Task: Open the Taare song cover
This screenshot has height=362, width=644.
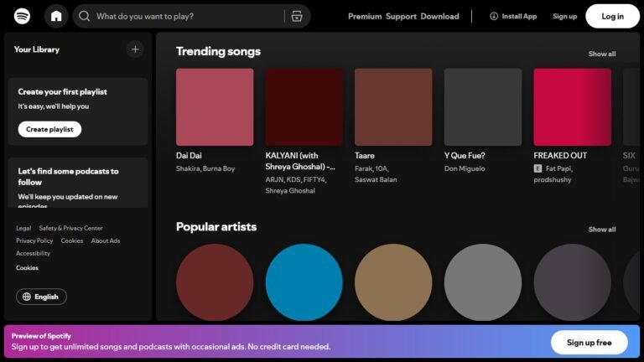Action: (x=393, y=107)
